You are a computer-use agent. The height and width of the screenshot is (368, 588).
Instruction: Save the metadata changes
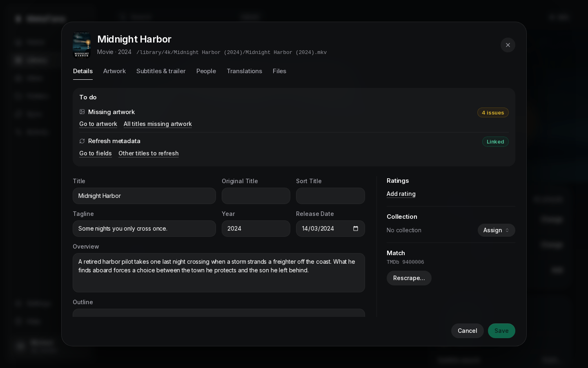point(501,331)
